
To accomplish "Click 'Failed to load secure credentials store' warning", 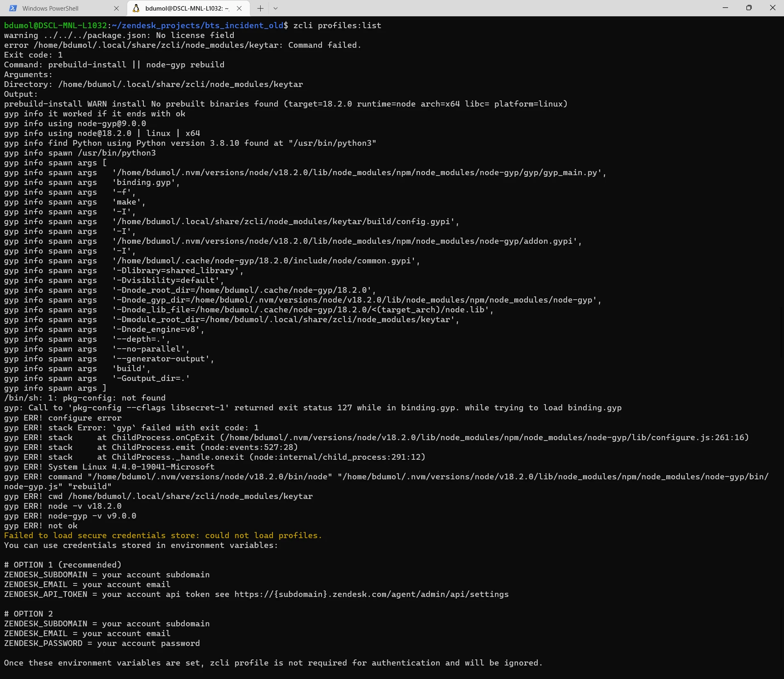I will [163, 535].
